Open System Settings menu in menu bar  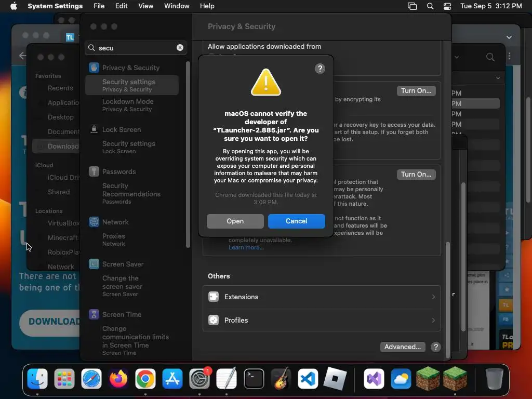[55, 6]
